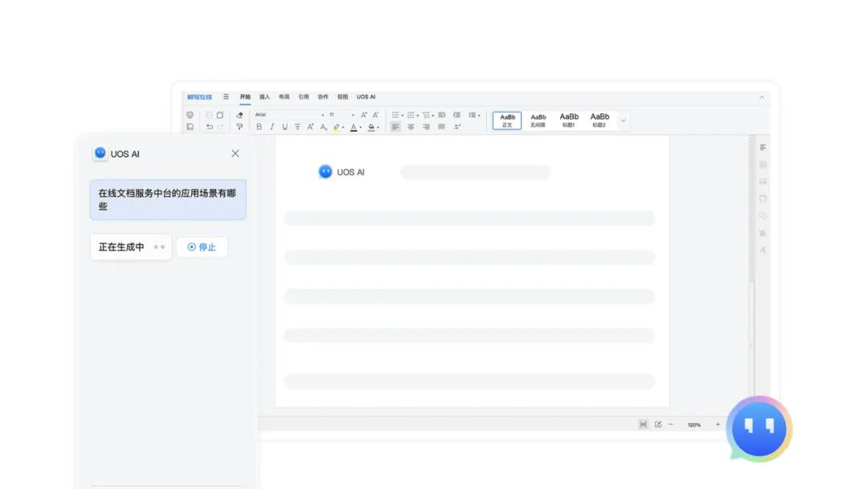Zoom in with the plus button
The width and height of the screenshot is (868, 489).
718,424
